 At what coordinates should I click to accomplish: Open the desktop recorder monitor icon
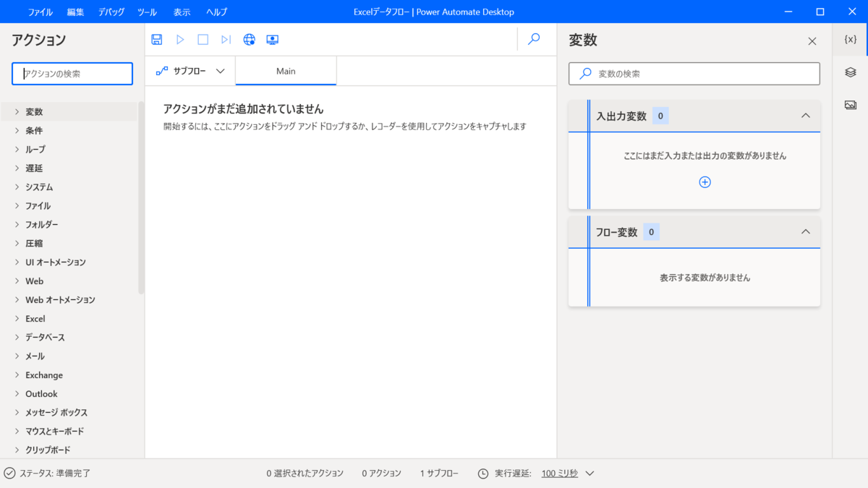pyautogui.click(x=273, y=40)
